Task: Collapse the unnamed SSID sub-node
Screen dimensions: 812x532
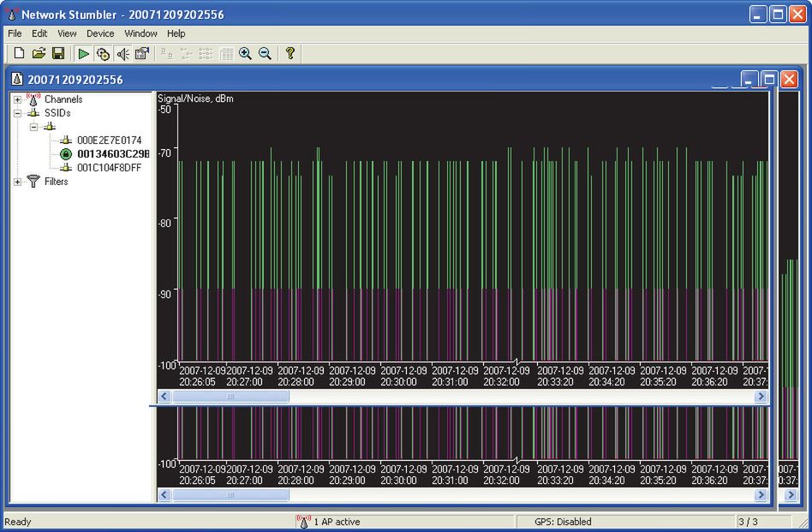Action: pyautogui.click(x=34, y=127)
